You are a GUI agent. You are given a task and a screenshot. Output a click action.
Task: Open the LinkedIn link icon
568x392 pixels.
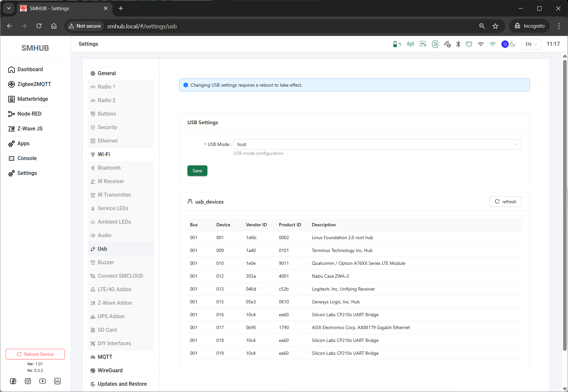58,381
